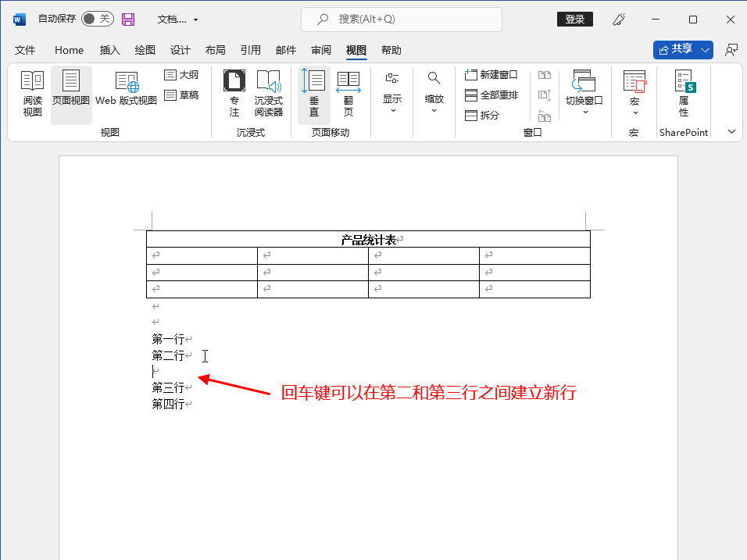Switch to the 邮件 mailings tab

pyautogui.click(x=286, y=50)
